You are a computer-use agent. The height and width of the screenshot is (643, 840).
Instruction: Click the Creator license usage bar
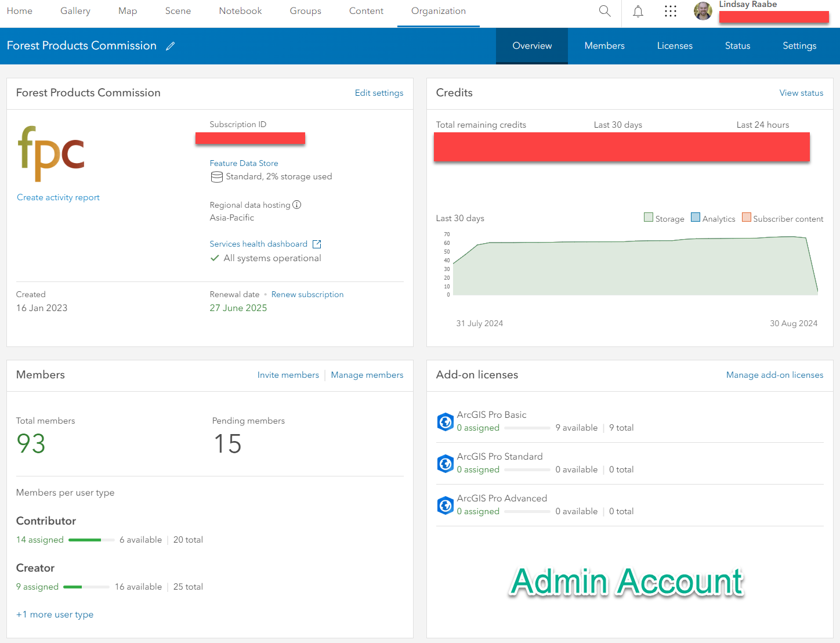[x=86, y=587]
